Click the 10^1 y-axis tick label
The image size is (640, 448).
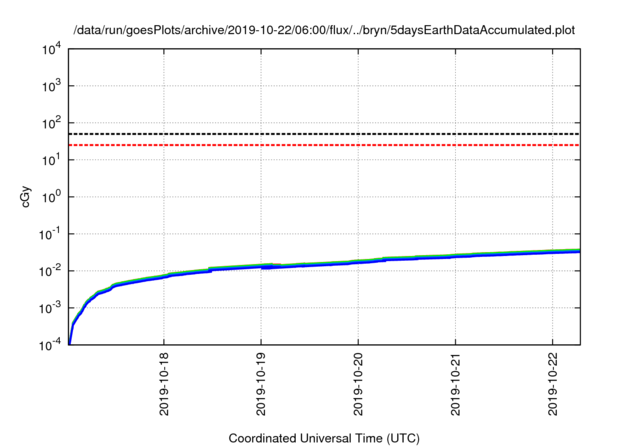51,160
